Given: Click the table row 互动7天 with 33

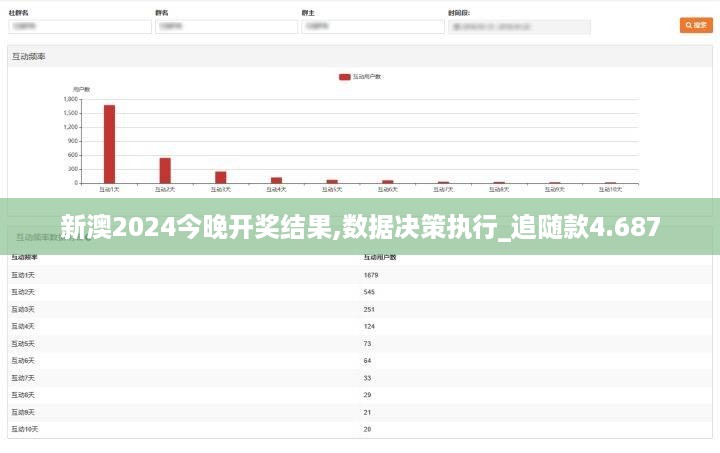Looking at the screenshot, I should 360,377.
